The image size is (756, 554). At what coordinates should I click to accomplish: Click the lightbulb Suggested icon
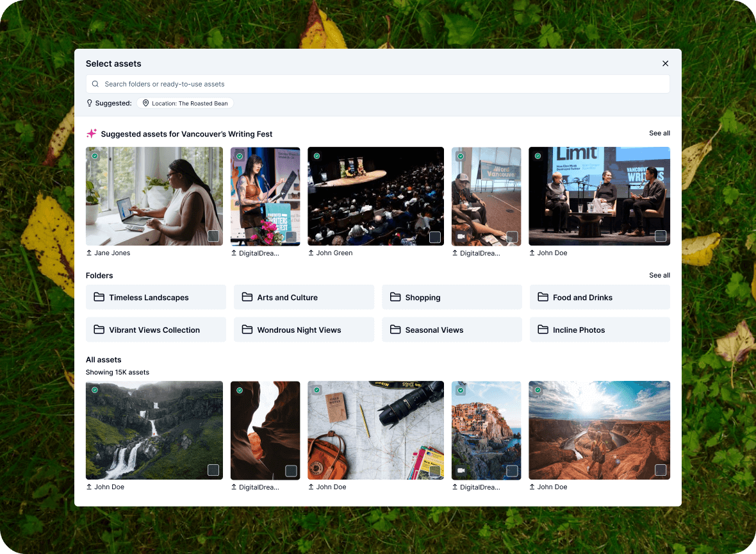click(x=90, y=103)
